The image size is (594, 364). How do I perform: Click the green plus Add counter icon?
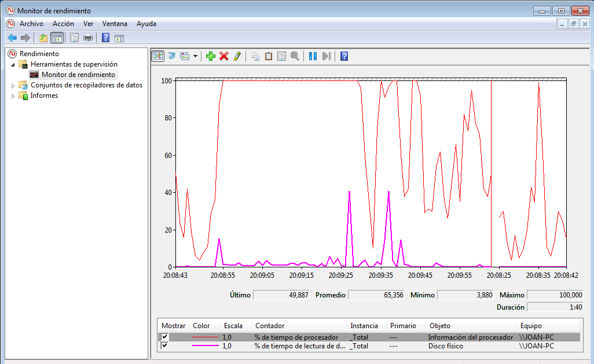coord(211,56)
